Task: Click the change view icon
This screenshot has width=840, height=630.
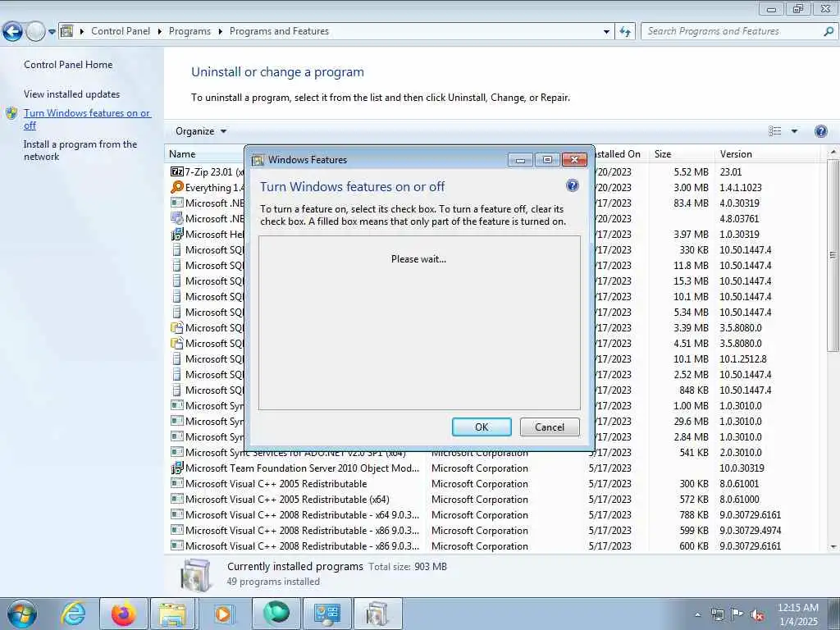Action: click(x=774, y=131)
